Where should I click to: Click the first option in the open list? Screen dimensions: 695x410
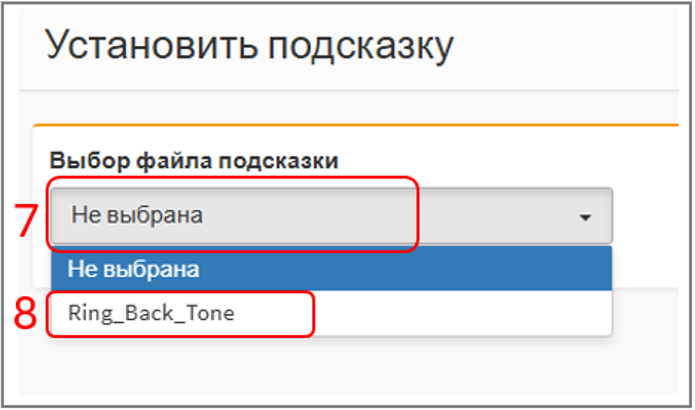330,268
